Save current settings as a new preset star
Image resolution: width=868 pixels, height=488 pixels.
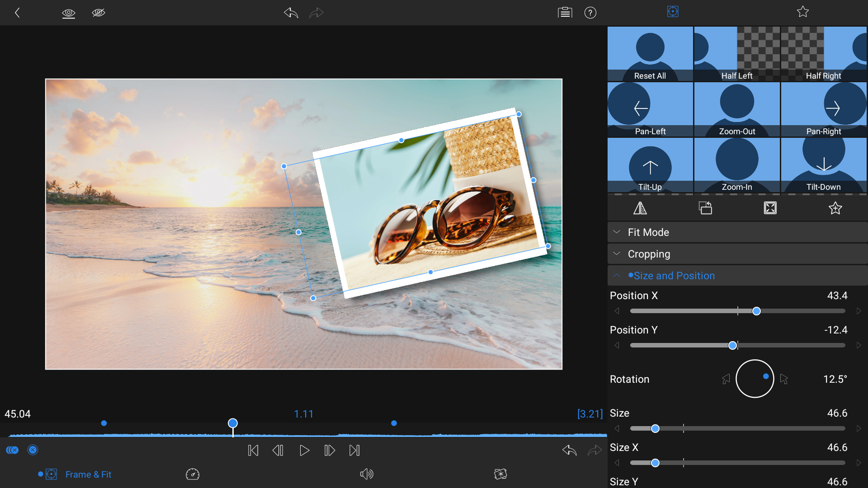(x=835, y=208)
